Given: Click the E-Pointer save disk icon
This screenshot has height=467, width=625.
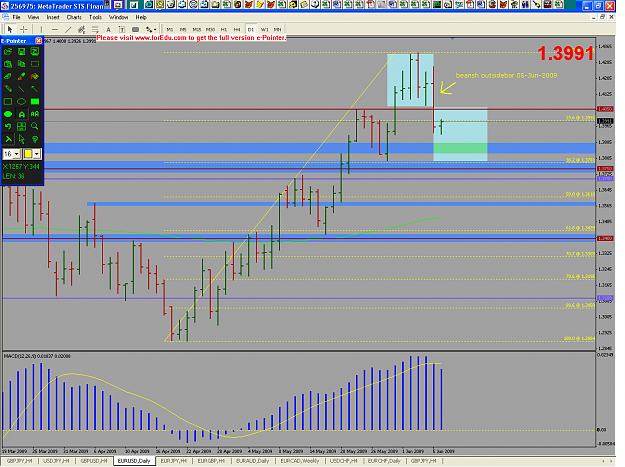Looking at the screenshot, I should [x=22, y=51].
